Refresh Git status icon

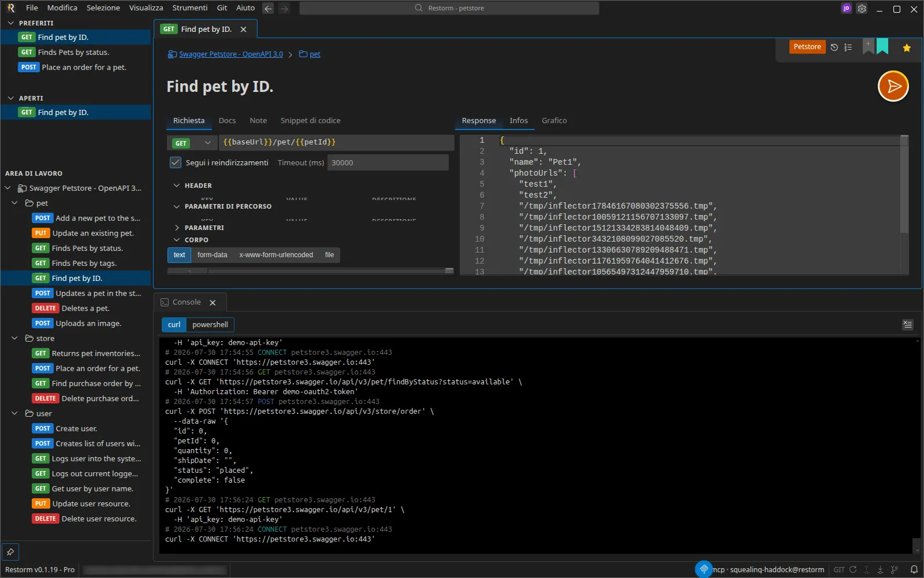point(853,569)
